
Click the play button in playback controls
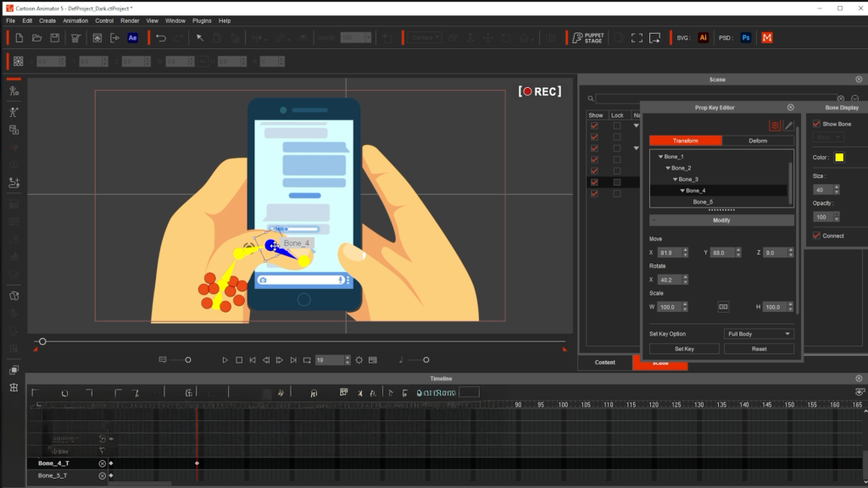coord(225,360)
